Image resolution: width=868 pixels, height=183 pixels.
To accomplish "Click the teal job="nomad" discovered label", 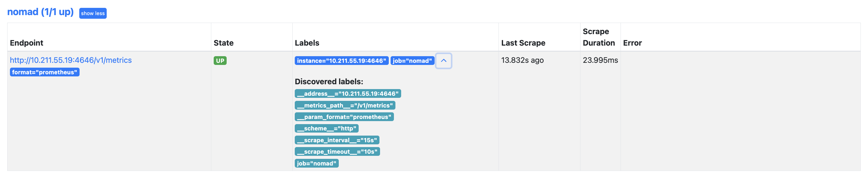I will click(x=316, y=163).
